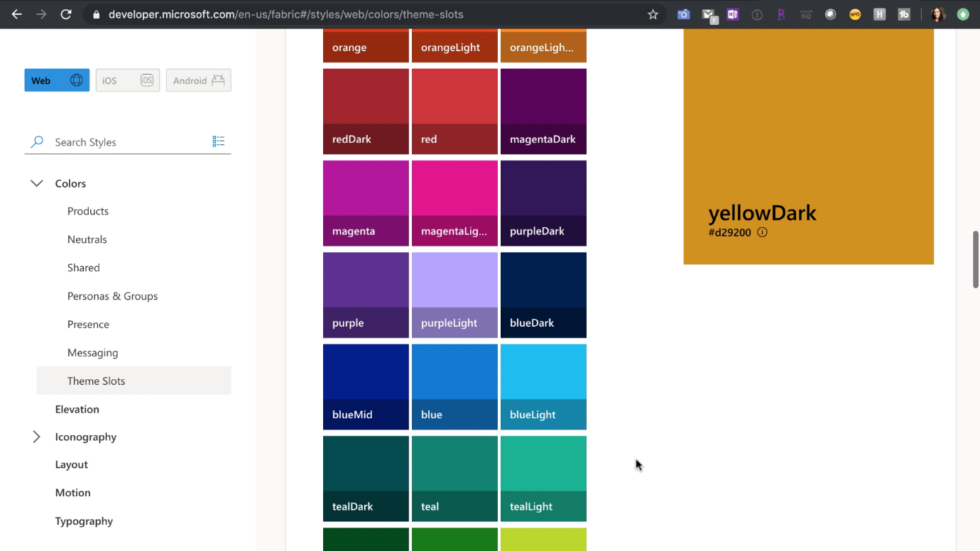Select the magenta color swatch
This screenshot has width=980, height=551.
point(366,203)
